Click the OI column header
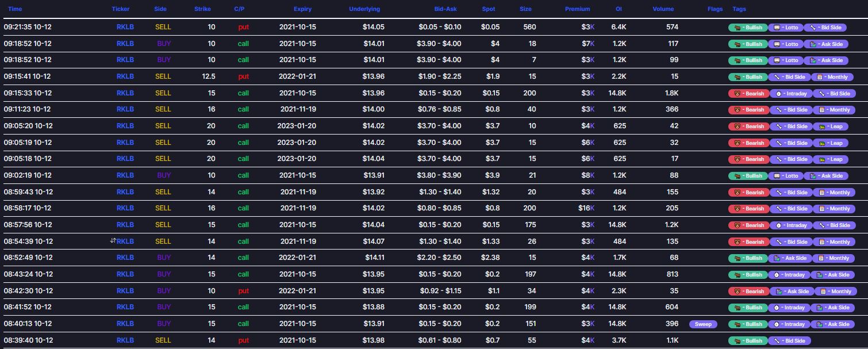 (619, 9)
